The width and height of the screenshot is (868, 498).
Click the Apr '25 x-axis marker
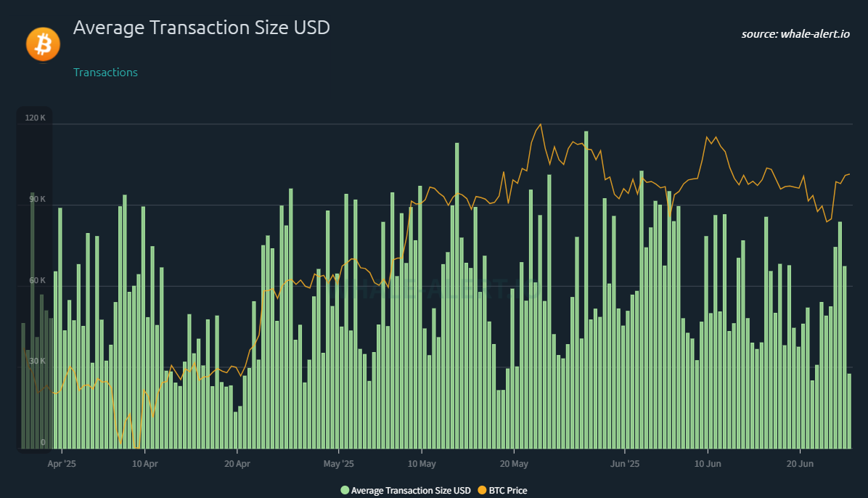click(x=62, y=464)
